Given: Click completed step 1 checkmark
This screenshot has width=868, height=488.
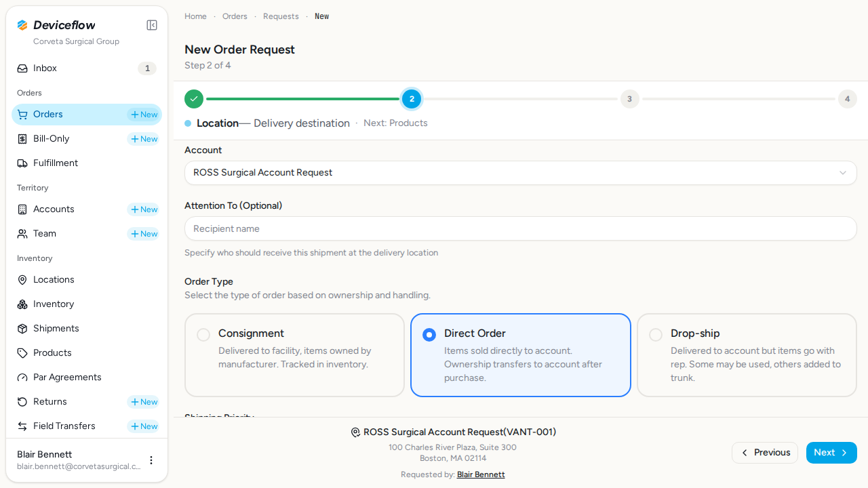Looking at the screenshot, I should coord(194,99).
